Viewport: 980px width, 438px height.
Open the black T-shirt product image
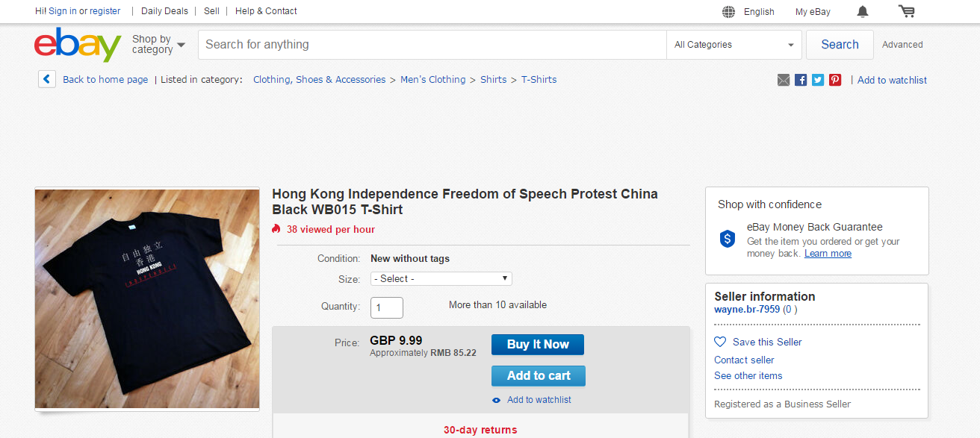[147, 298]
